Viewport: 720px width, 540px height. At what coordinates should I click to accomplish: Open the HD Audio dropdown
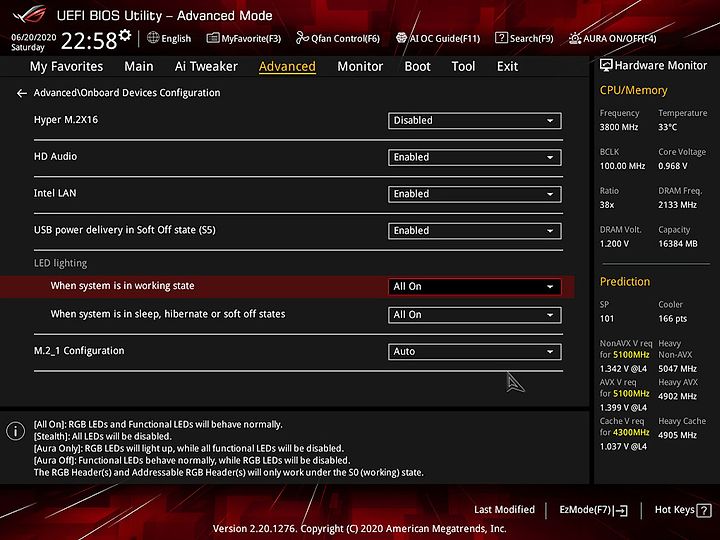(x=474, y=158)
